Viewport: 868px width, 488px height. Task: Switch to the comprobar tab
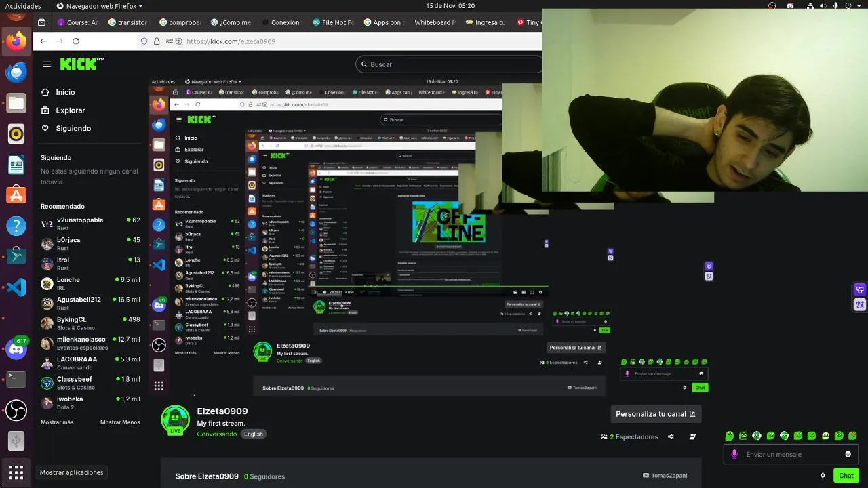180,22
